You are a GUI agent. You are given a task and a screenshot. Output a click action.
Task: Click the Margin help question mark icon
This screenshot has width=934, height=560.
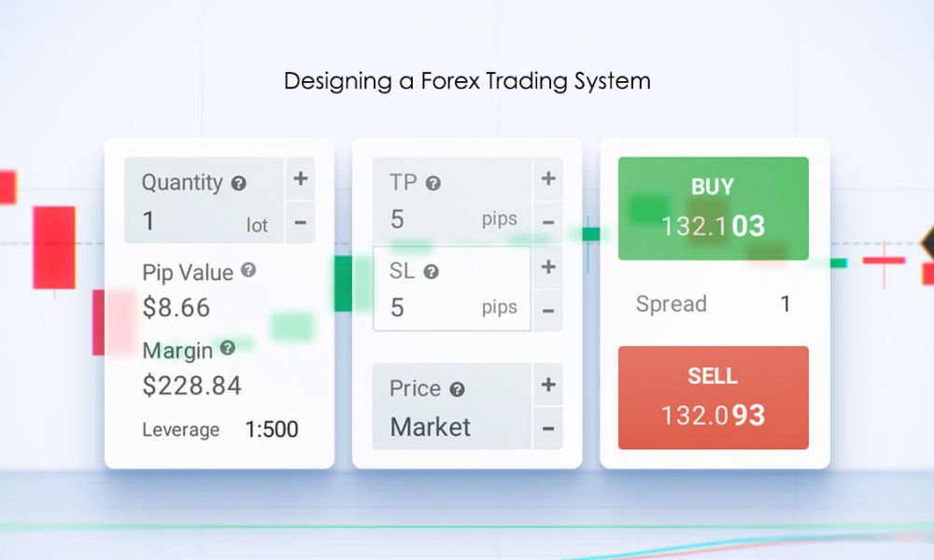coord(227,348)
